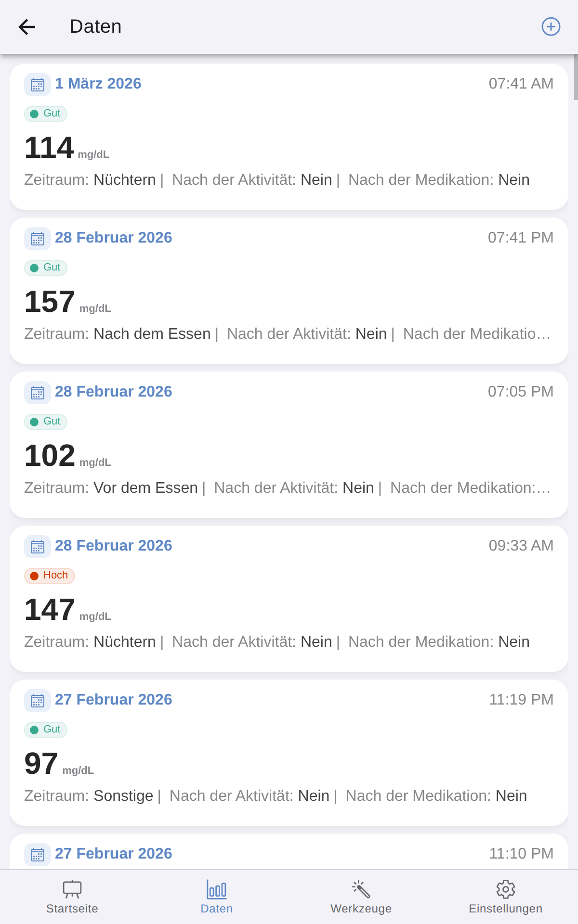This screenshot has height=924, width=578.
Task: Click calendar icon of the 07:41 PM entry
Action: point(38,239)
